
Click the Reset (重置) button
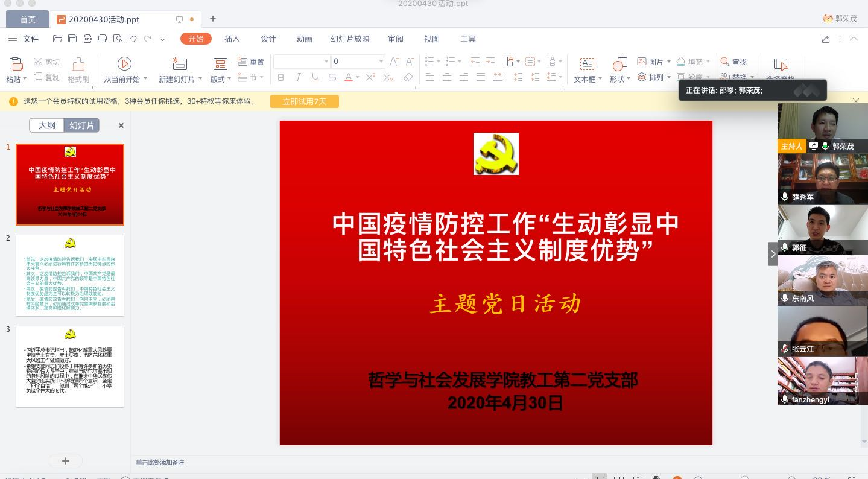tap(251, 62)
